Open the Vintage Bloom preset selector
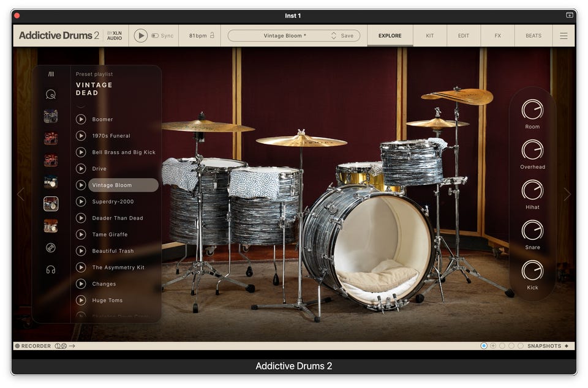588x388 pixels. tap(285, 35)
